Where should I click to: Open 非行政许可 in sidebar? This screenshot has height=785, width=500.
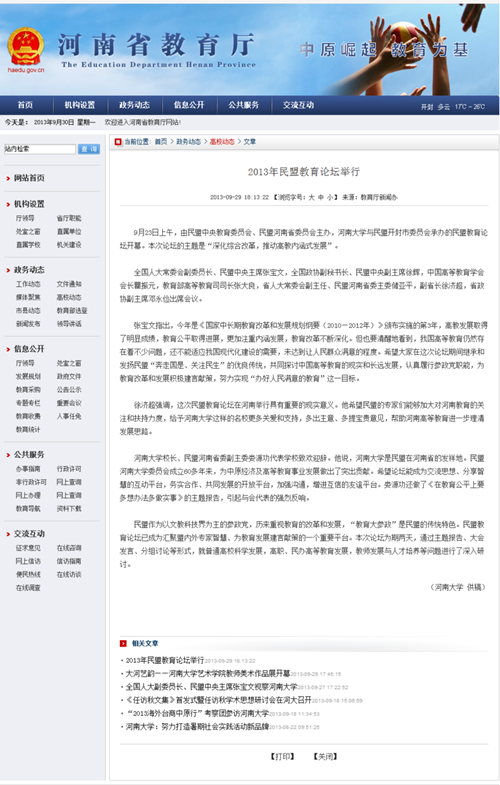coord(31,482)
